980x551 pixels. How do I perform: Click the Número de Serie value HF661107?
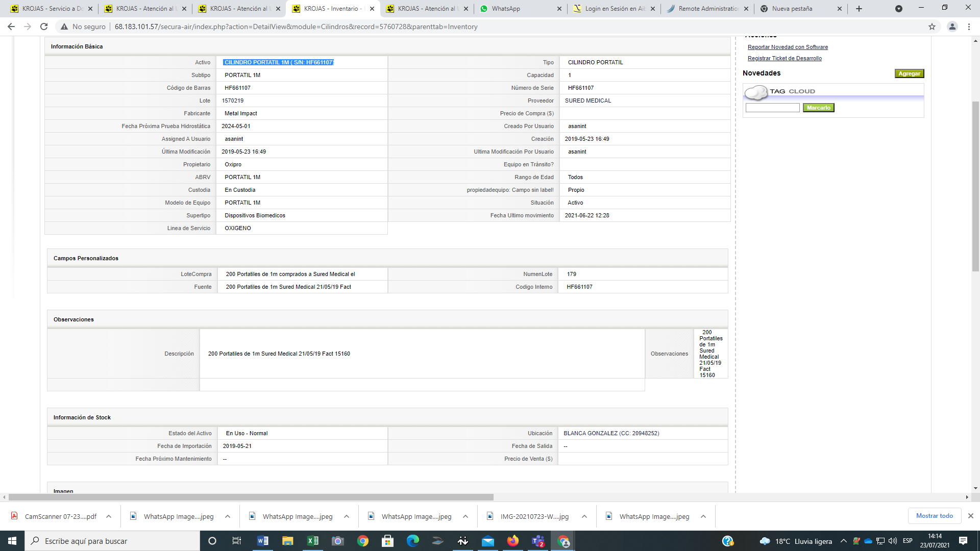581,88
